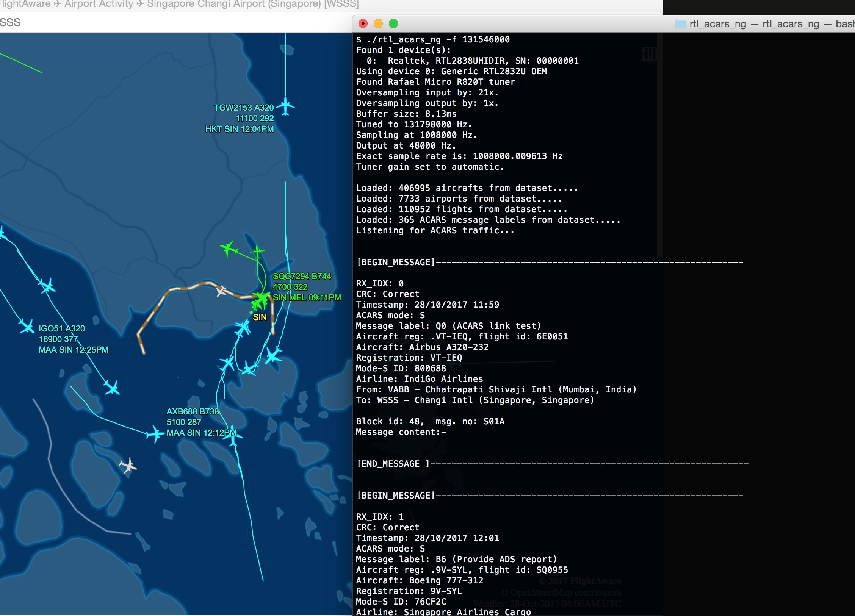Screen dimensions: 855x616
Task: Select the green SQC7294 B744 plane icon
Action: (x=261, y=299)
